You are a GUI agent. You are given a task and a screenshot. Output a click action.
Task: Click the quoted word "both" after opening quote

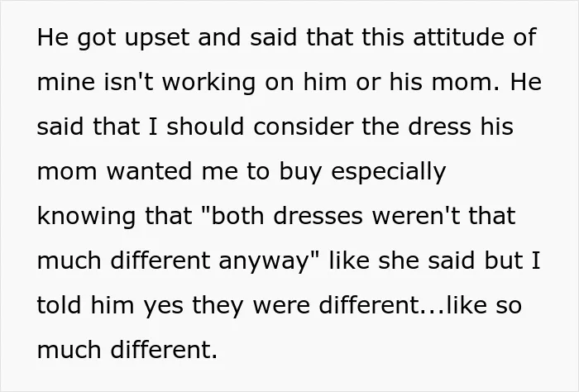pos(237,216)
